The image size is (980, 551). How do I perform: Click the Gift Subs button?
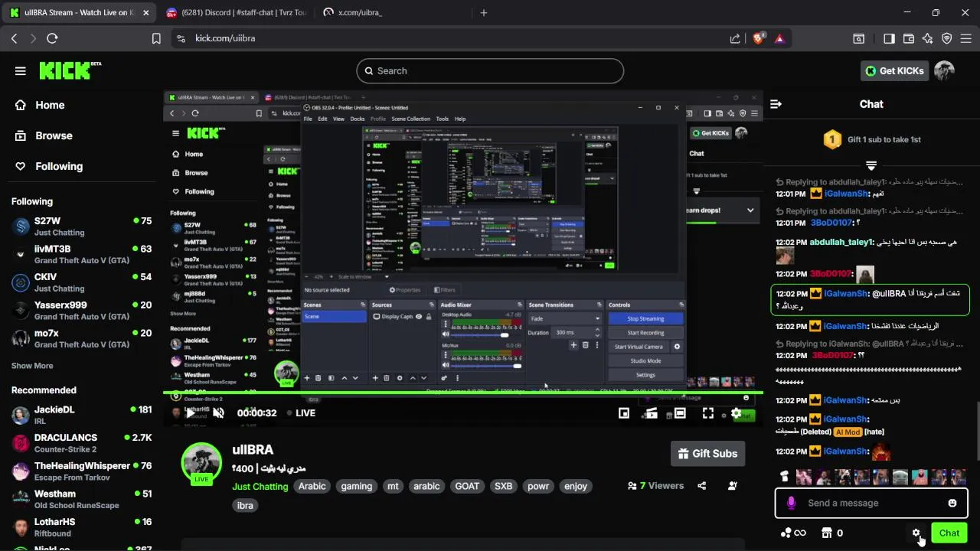tap(706, 453)
